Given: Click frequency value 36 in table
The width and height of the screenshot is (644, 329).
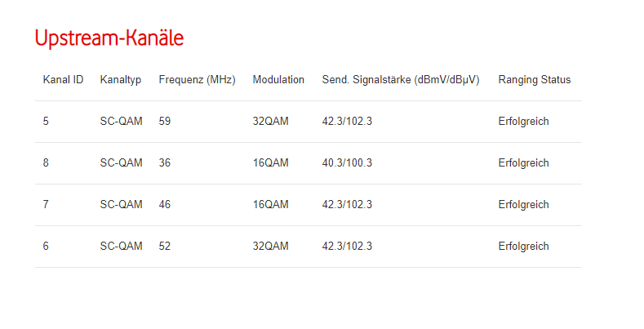Looking at the screenshot, I should (x=165, y=163).
